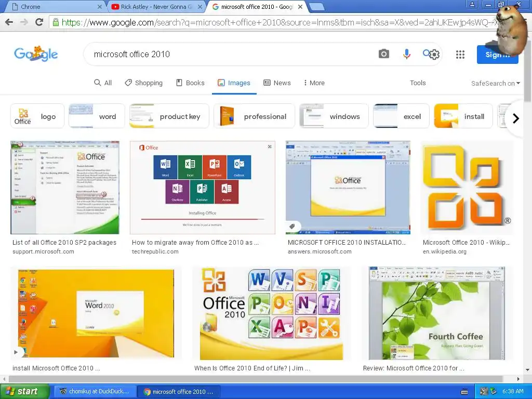Filter by the logo chip

[37, 116]
